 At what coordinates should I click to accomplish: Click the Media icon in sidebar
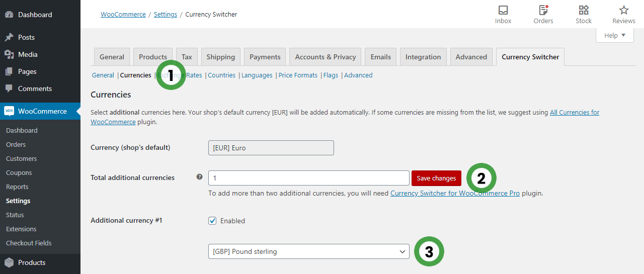point(9,54)
